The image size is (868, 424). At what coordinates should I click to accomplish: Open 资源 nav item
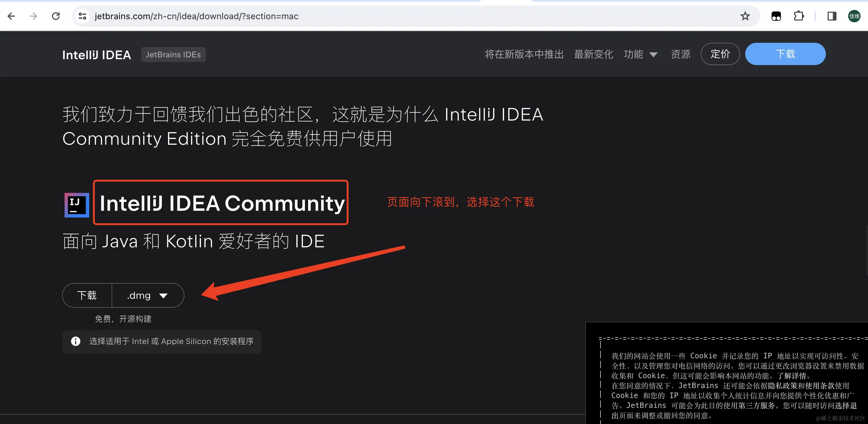tap(680, 54)
